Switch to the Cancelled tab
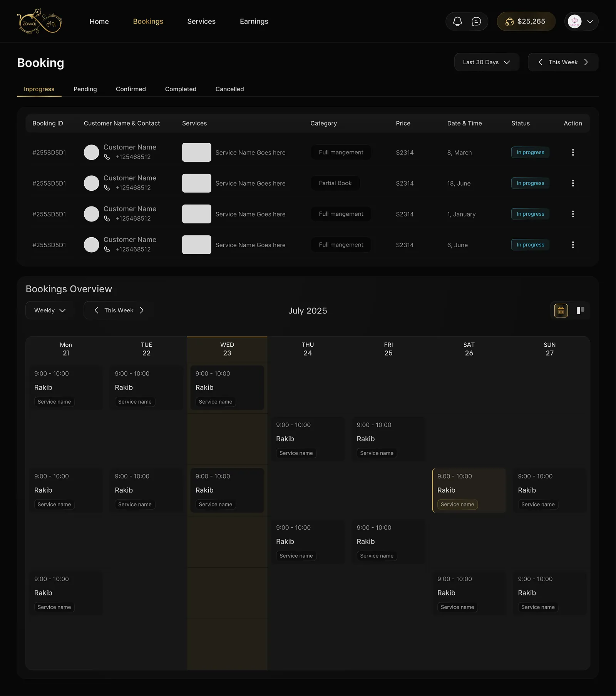Image resolution: width=616 pixels, height=696 pixels. (230, 89)
